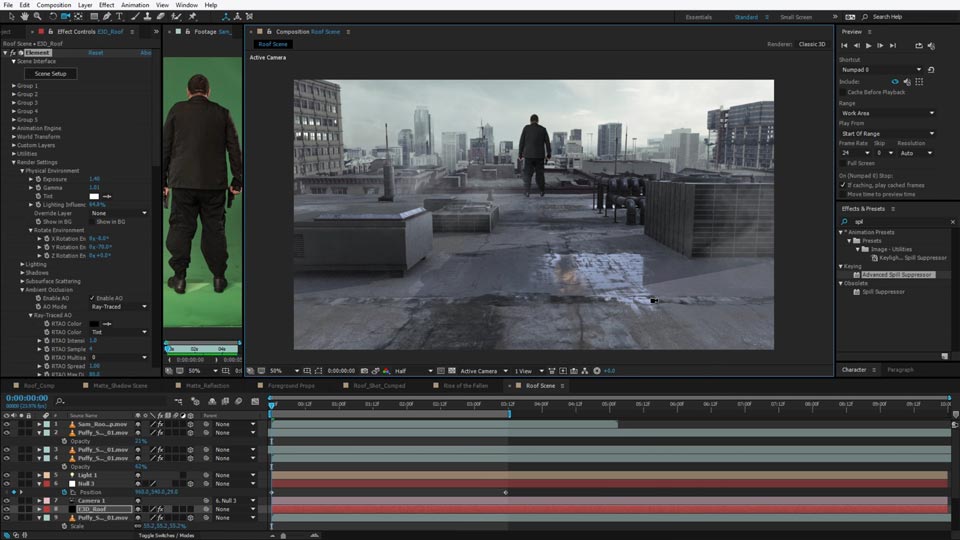Image resolution: width=960 pixels, height=540 pixels.
Task: Hide the Light 1 layer
Action: [6, 475]
